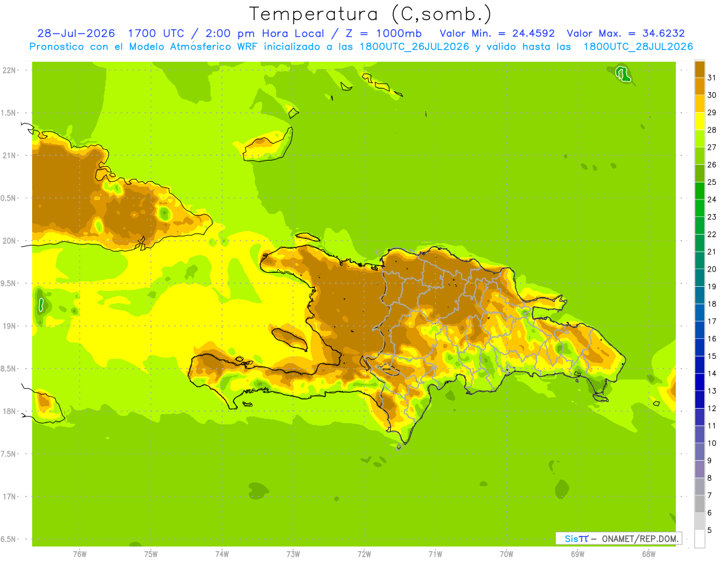Click the yellow legend swatch between 28 and 29
This screenshot has height=562, width=728.
coord(699,121)
